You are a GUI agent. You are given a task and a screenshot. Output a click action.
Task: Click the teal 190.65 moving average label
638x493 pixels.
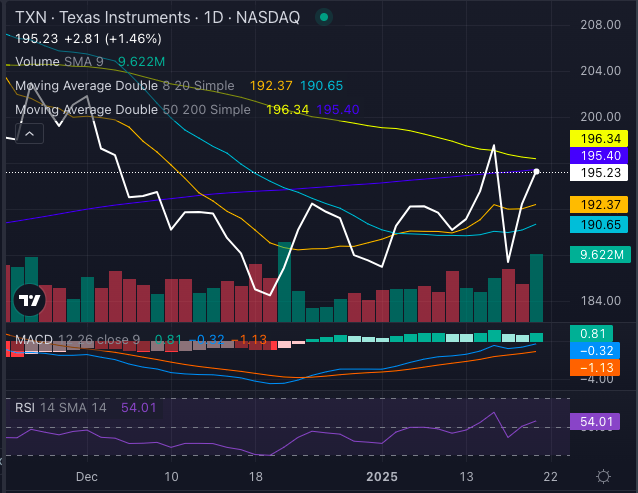(595, 226)
